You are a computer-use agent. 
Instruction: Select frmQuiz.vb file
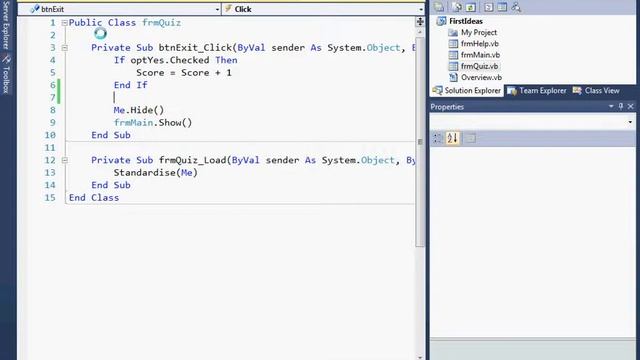[480, 66]
